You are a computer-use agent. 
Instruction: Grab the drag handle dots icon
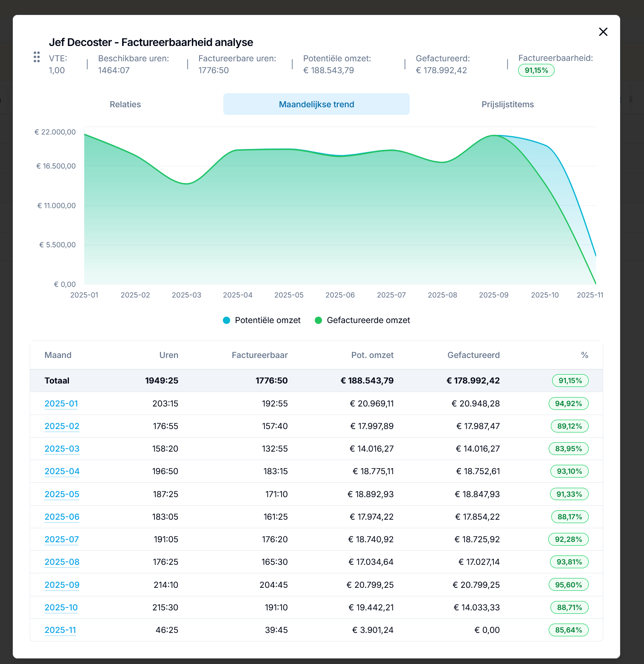click(x=37, y=57)
